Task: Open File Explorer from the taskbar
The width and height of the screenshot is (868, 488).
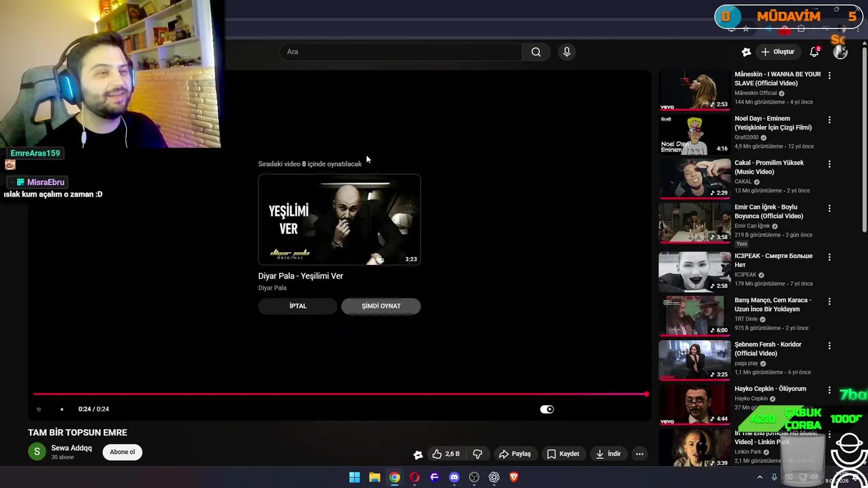Action: (x=374, y=477)
